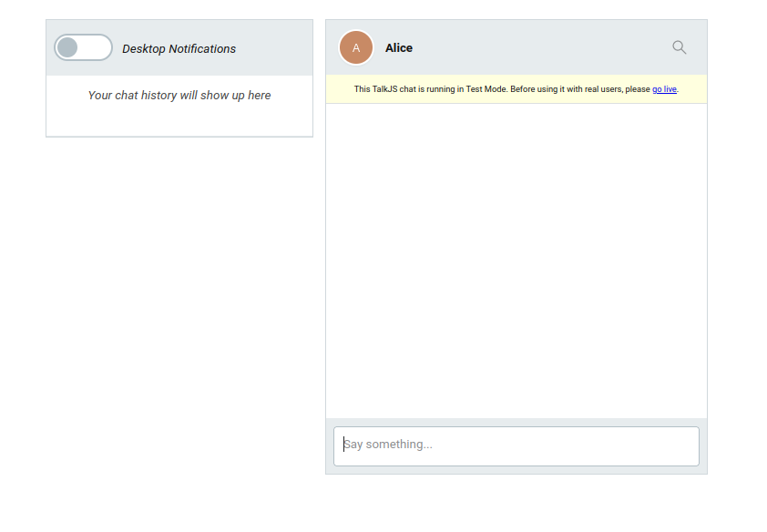
Task: Open Alice's profile from the header avatar
Action: pyautogui.click(x=356, y=47)
